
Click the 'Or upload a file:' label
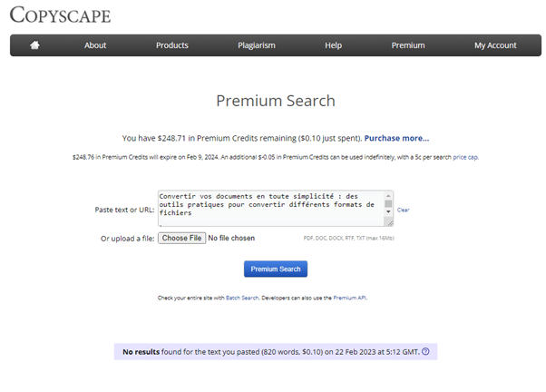[128, 239]
